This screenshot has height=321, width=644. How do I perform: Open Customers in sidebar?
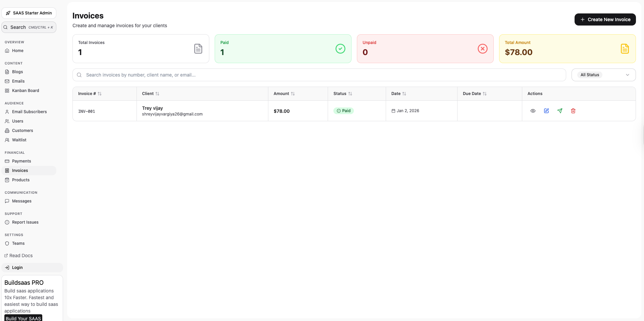tap(29, 131)
